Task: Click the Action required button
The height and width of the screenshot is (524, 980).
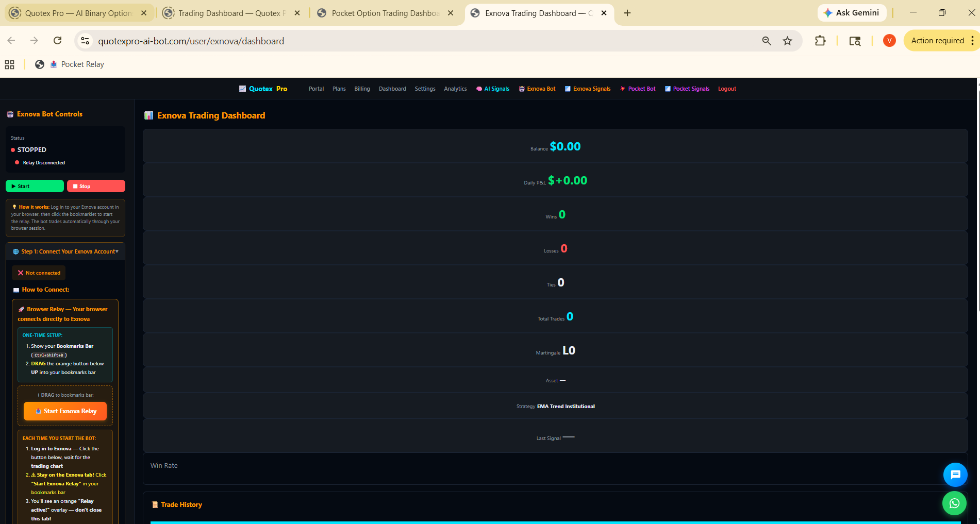Action: pos(937,41)
